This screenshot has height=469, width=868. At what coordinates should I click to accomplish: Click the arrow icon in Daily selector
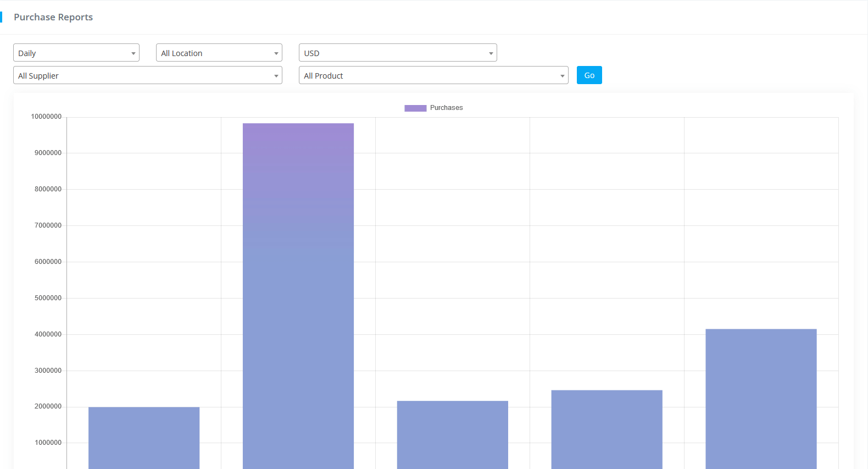click(133, 53)
